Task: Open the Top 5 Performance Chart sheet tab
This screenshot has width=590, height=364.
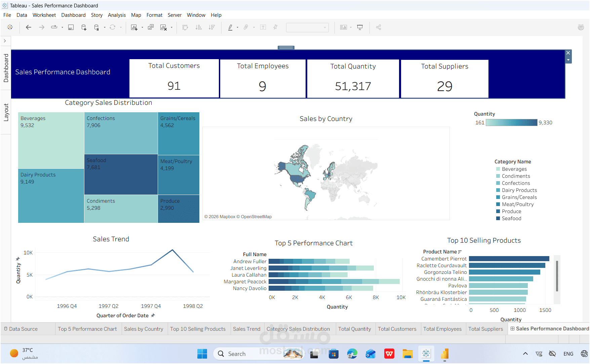Action: pos(87,329)
